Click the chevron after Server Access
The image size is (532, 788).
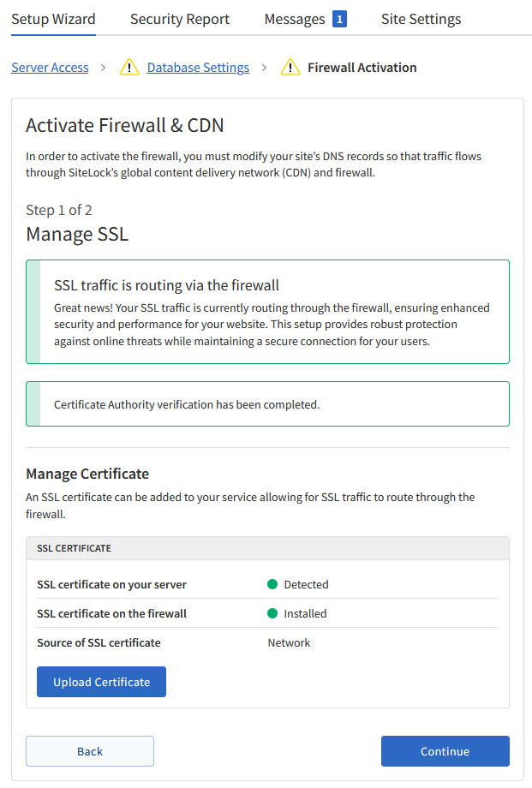pyautogui.click(x=104, y=68)
